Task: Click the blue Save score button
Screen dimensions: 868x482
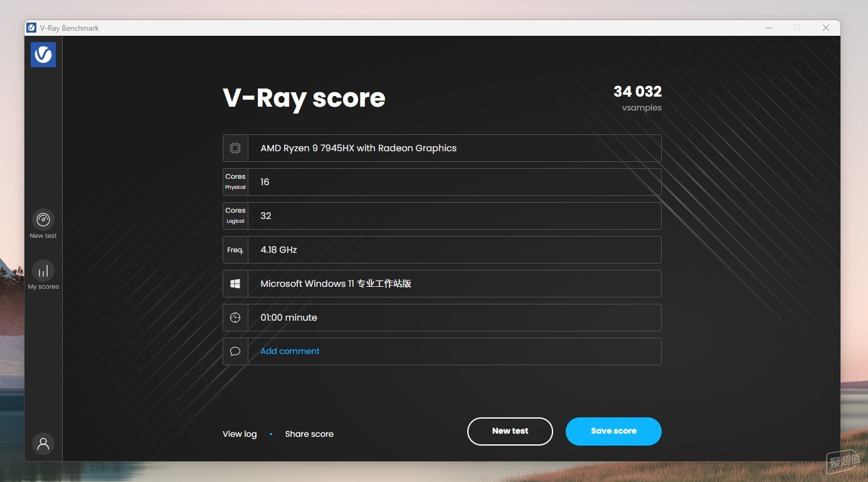Action: pos(613,431)
